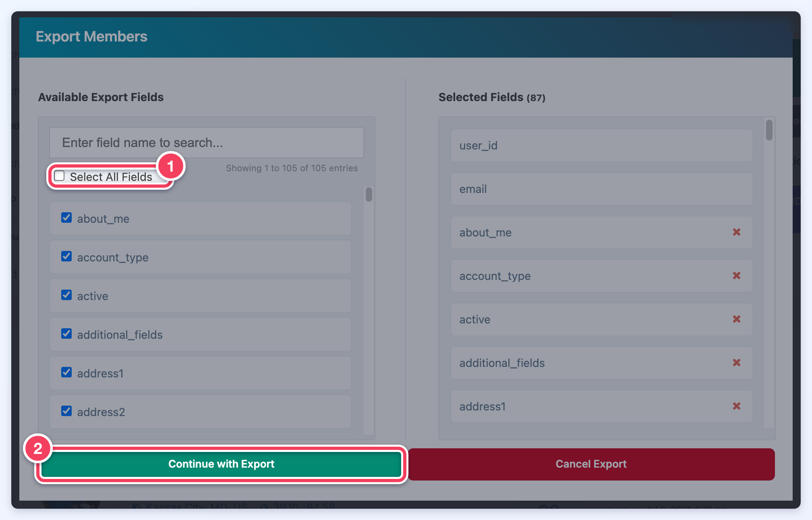Click the Export Members dialog title
Screen dimensions: 812x520
pyautogui.click(x=91, y=37)
